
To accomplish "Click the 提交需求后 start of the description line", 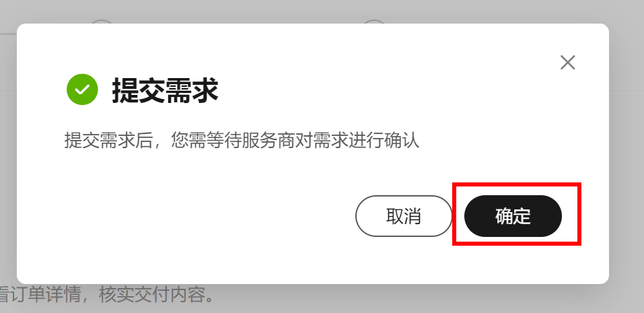I will [108, 140].
